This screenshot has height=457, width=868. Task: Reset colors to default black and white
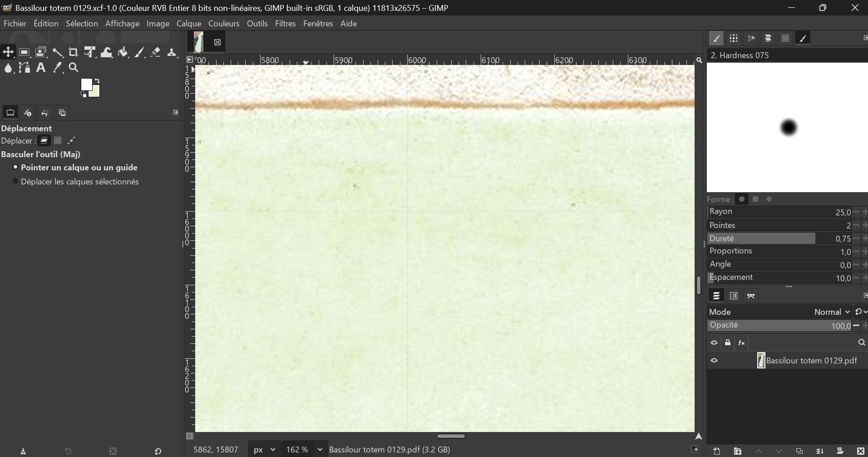point(84,94)
